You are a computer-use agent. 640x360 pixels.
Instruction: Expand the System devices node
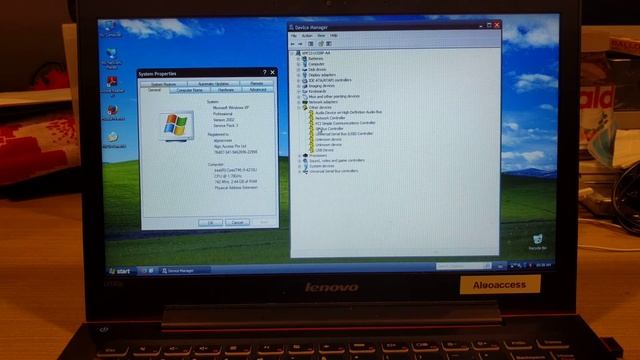(299, 166)
